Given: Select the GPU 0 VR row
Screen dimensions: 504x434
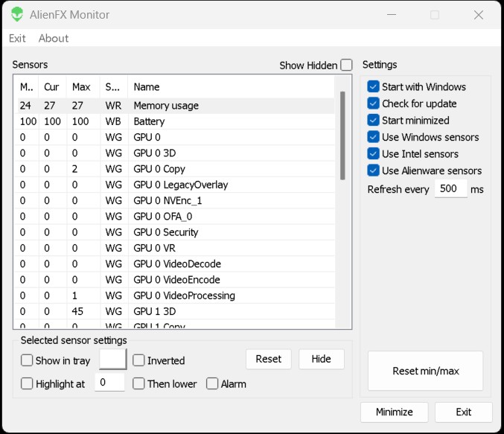Looking at the screenshot, I should 174,248.
